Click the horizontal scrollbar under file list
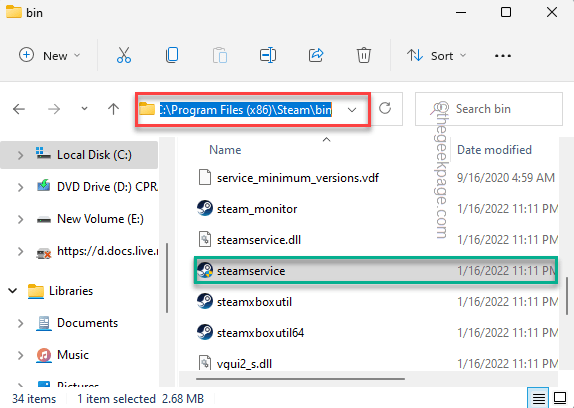The image size is (574, 408). [300, 379]
